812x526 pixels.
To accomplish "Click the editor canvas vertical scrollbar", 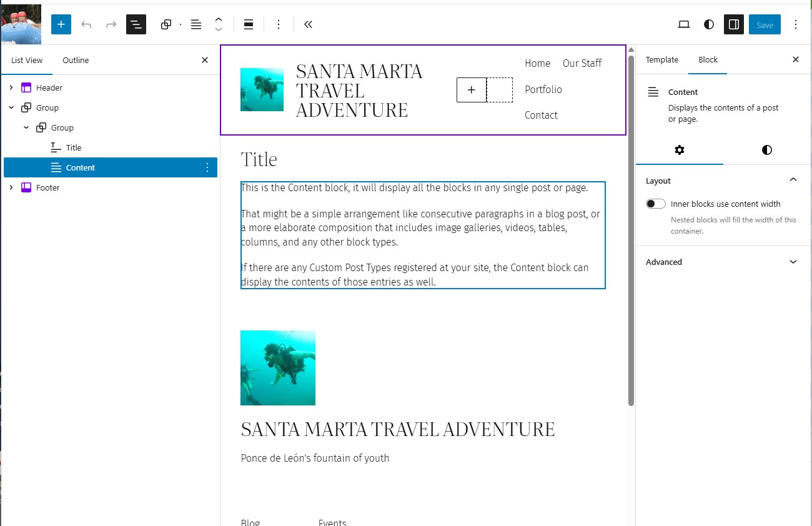I will click(x=631, y=231).
